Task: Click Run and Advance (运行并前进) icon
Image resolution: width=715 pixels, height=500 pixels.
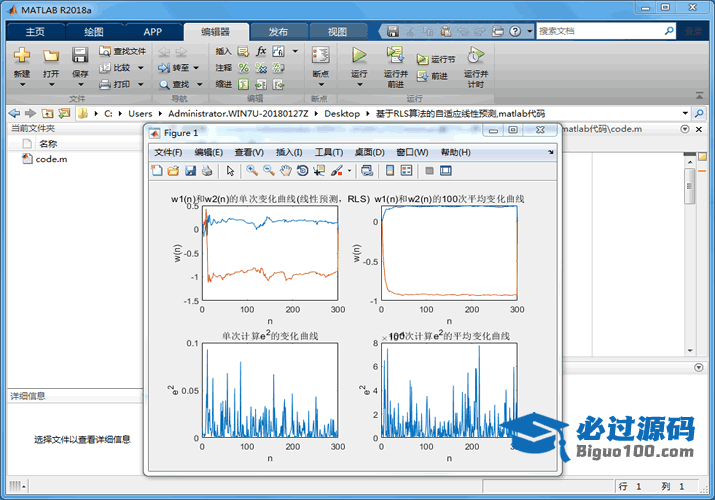Action: 395,55
